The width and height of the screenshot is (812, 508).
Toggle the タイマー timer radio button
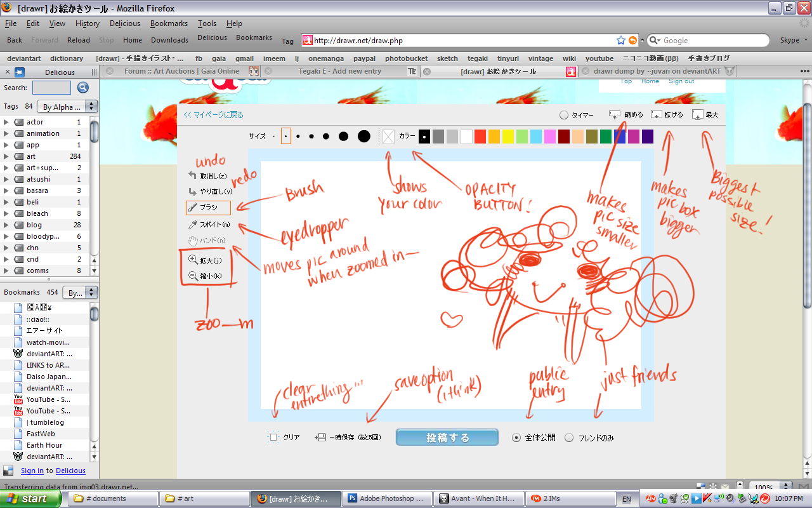[x=564, y=116]
